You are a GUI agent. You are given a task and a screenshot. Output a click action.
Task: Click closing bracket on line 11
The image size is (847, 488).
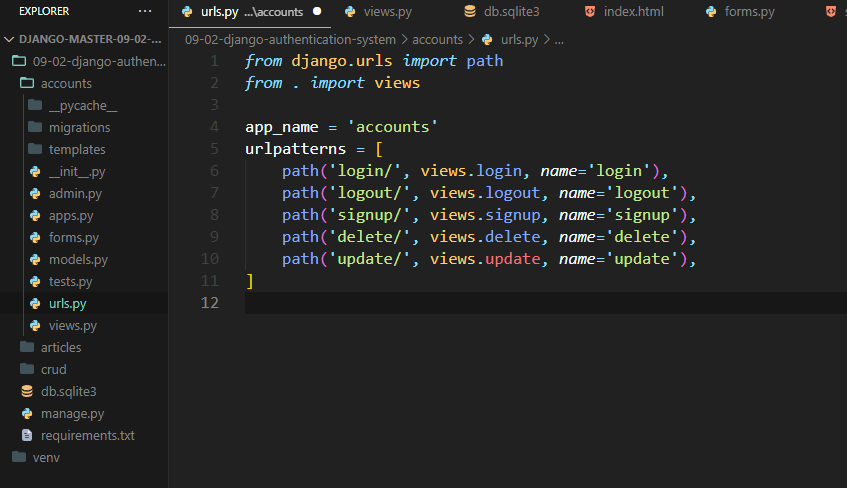250,280
